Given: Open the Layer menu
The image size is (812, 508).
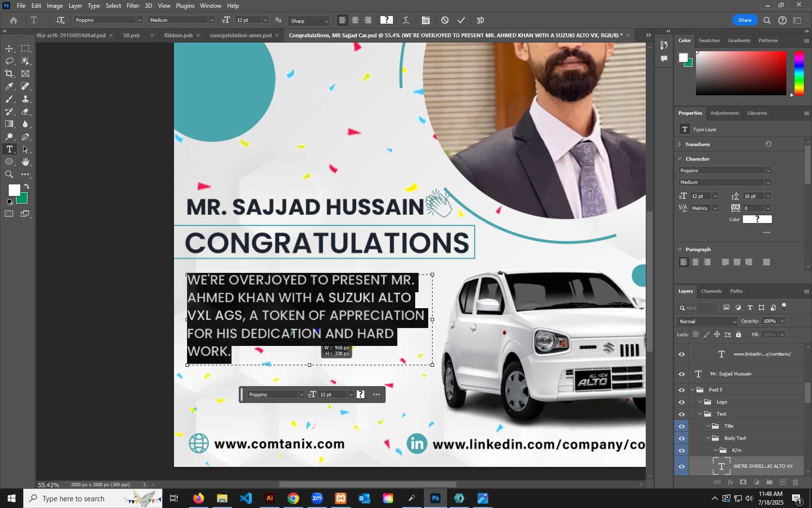Looking at the screenshot, I should [75, 6].
